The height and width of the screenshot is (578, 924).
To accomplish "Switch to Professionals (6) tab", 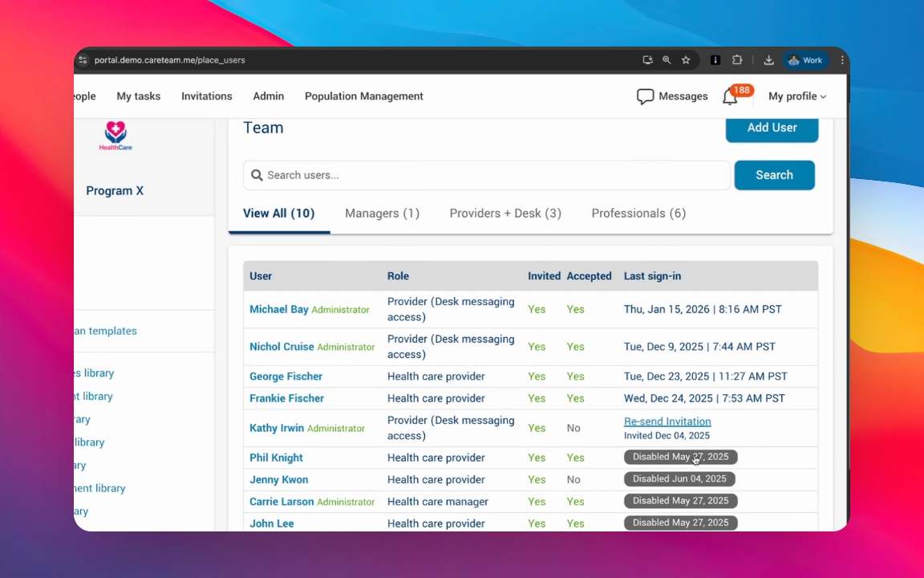I will [x=638, y=214].
